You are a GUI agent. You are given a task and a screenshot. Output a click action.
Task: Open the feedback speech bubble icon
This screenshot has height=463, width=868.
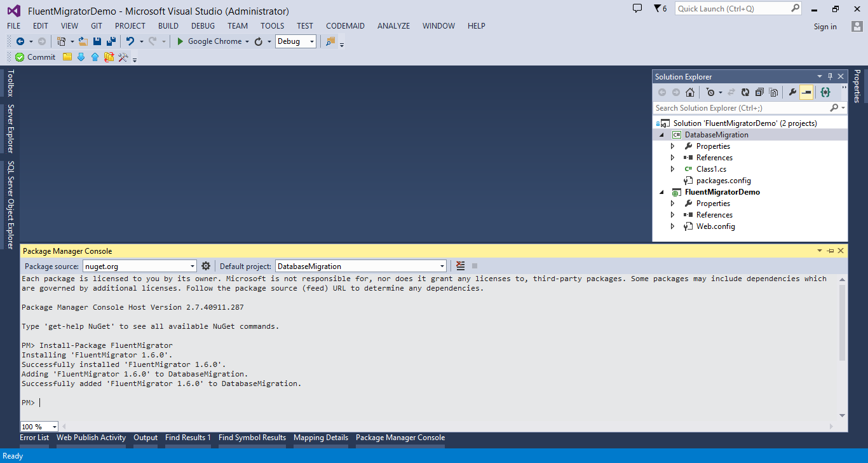[637, 8]
